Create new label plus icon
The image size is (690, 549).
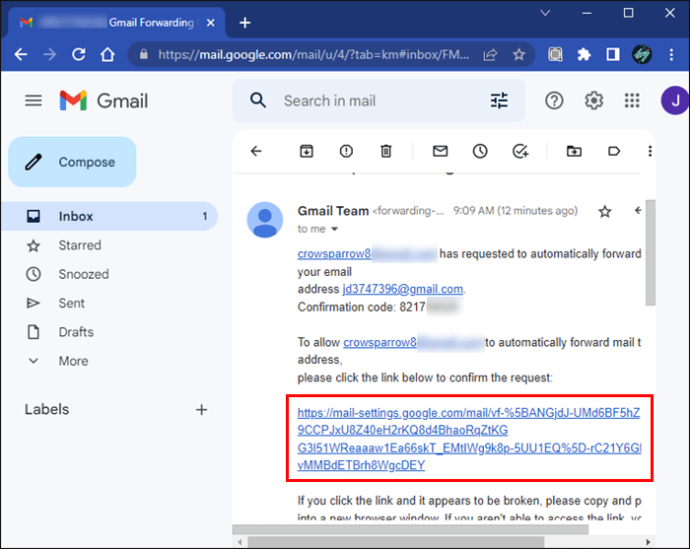[202, 410]
